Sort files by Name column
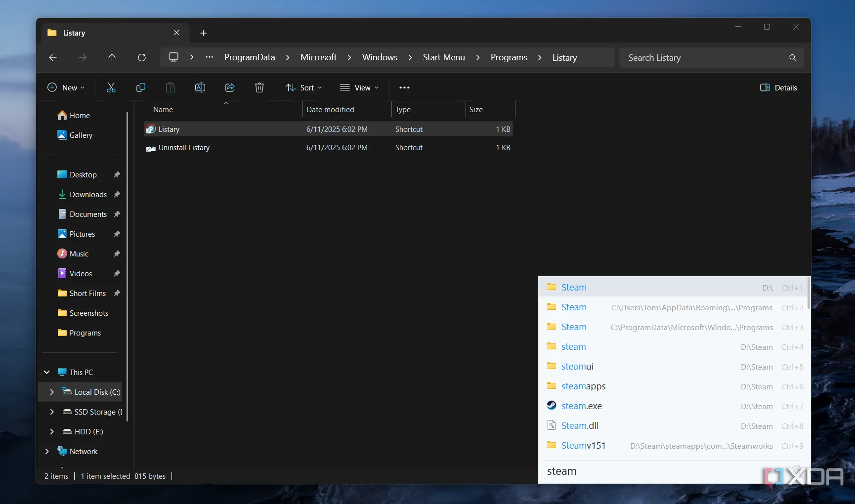The width and height of the screenshot is (855, 504). pyautogui.click(x=223, y=109)
